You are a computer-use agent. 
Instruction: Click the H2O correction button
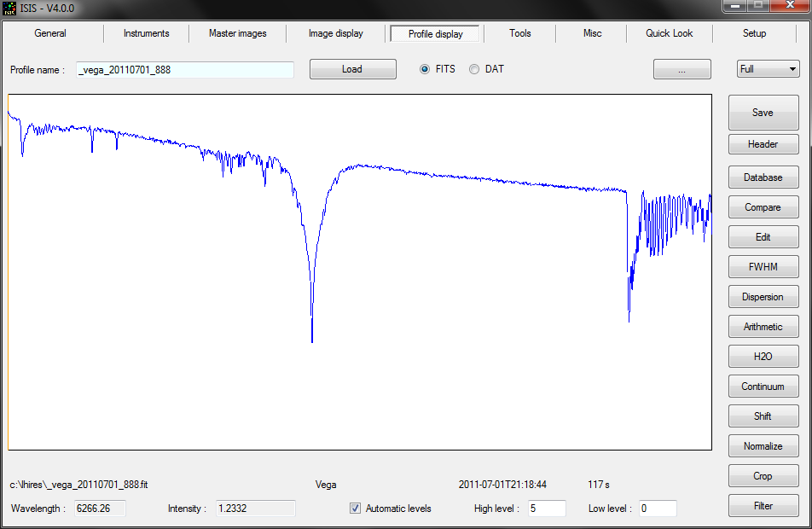763,357
